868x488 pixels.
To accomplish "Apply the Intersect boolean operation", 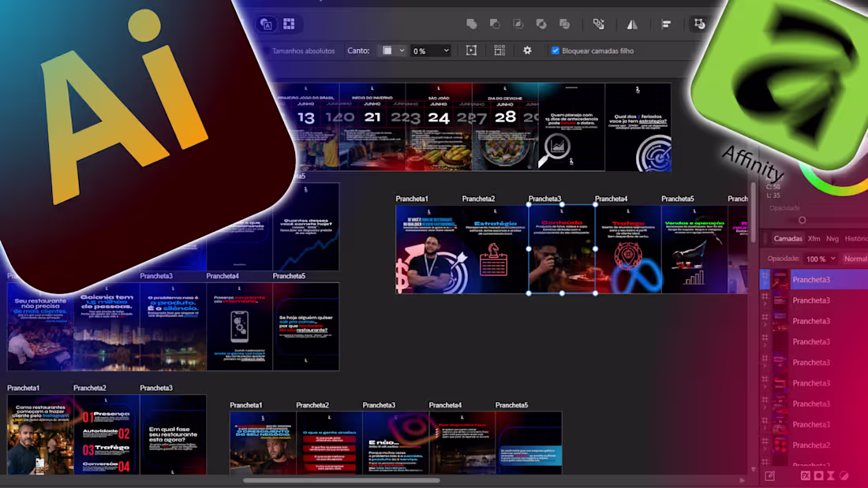I will coord(518,24).
